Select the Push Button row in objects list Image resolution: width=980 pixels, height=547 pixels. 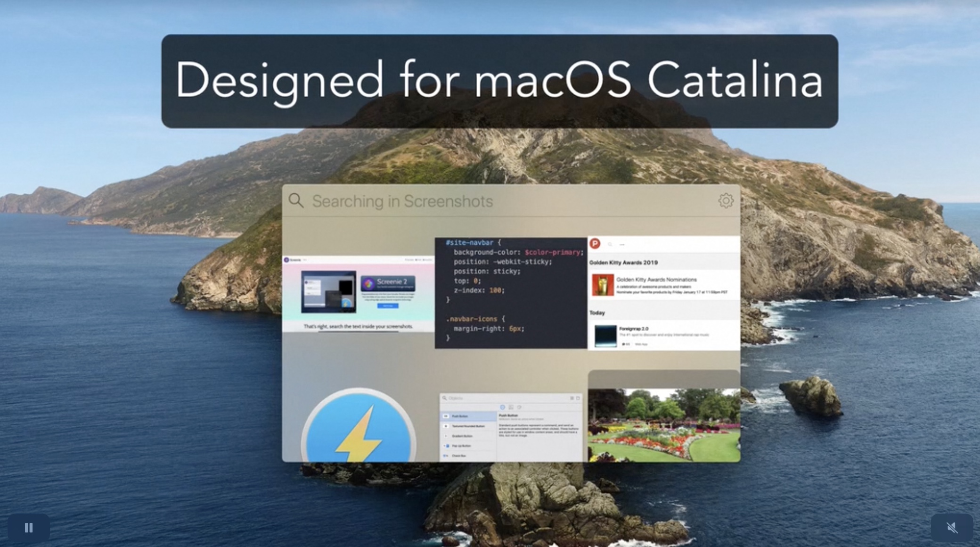tap(467, 416)
